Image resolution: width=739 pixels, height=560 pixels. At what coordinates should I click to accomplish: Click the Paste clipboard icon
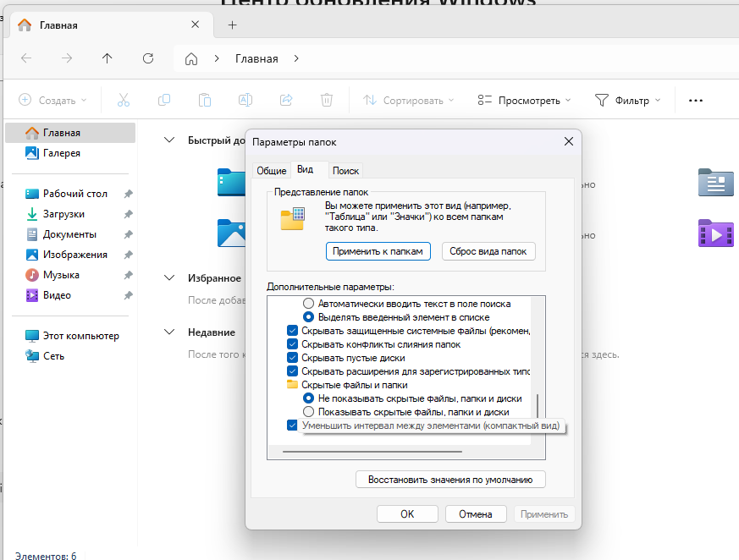point(205,100)
